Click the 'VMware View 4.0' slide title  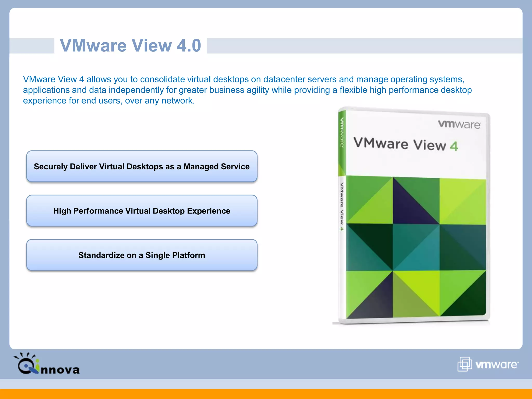[x=130, y=45]
